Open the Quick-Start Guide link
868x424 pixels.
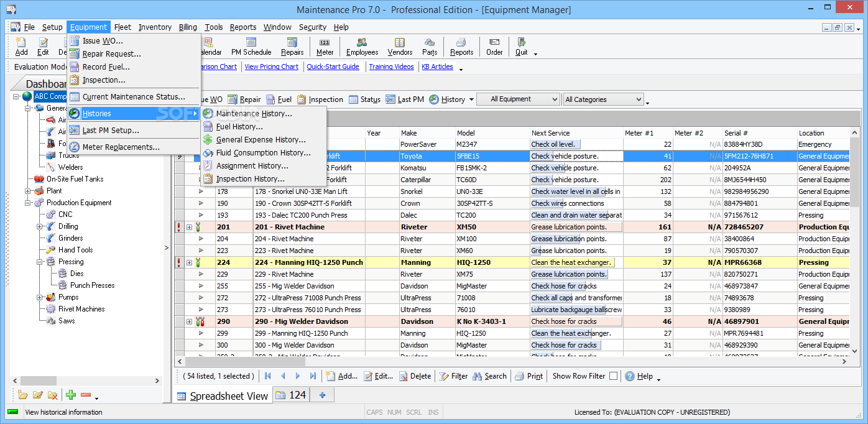[x=333, y=67]
